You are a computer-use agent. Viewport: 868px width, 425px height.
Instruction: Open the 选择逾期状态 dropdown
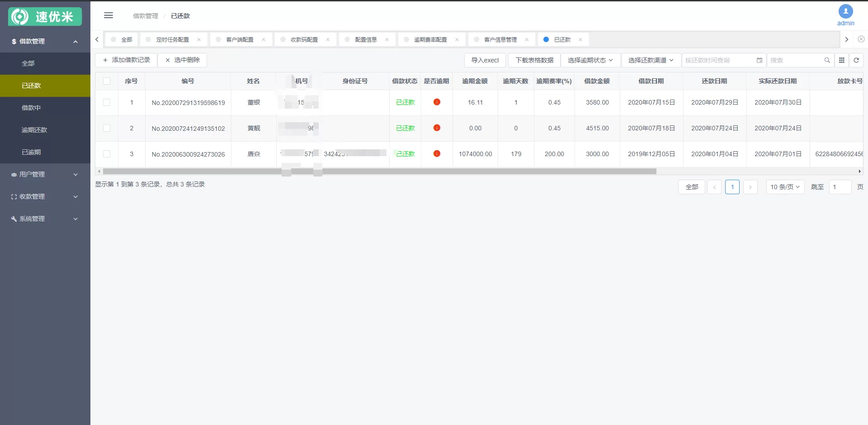click(x=590, y=60)
